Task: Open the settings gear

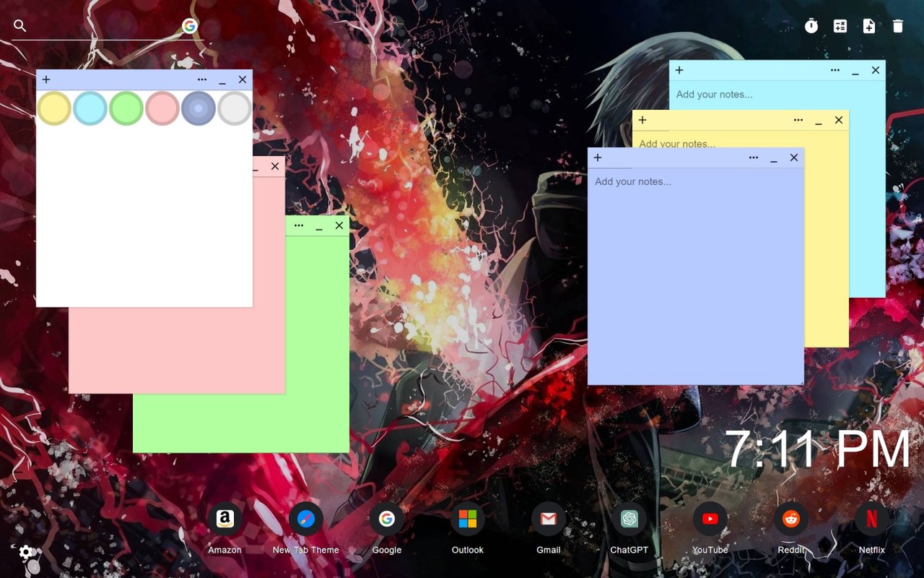Action: click(x=25, y=553)
